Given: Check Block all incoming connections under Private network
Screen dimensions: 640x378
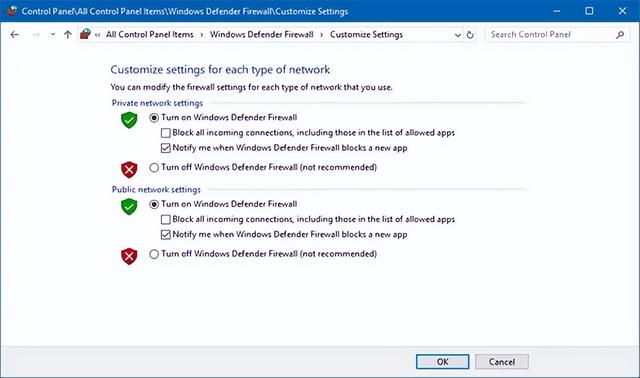Looking at the screenshot, I should [165, 133].
